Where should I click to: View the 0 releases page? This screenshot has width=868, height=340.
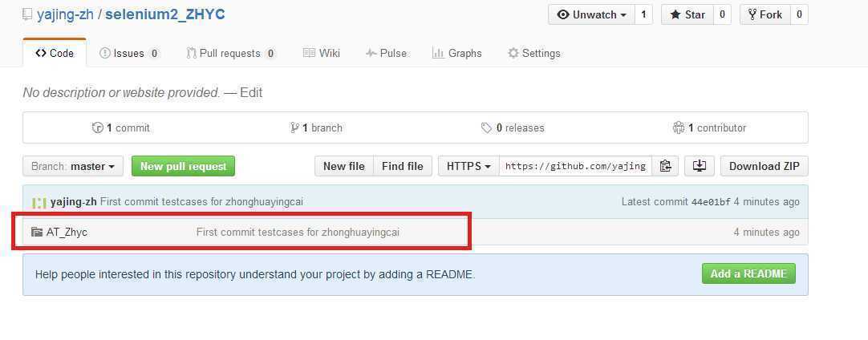point(513,128)
